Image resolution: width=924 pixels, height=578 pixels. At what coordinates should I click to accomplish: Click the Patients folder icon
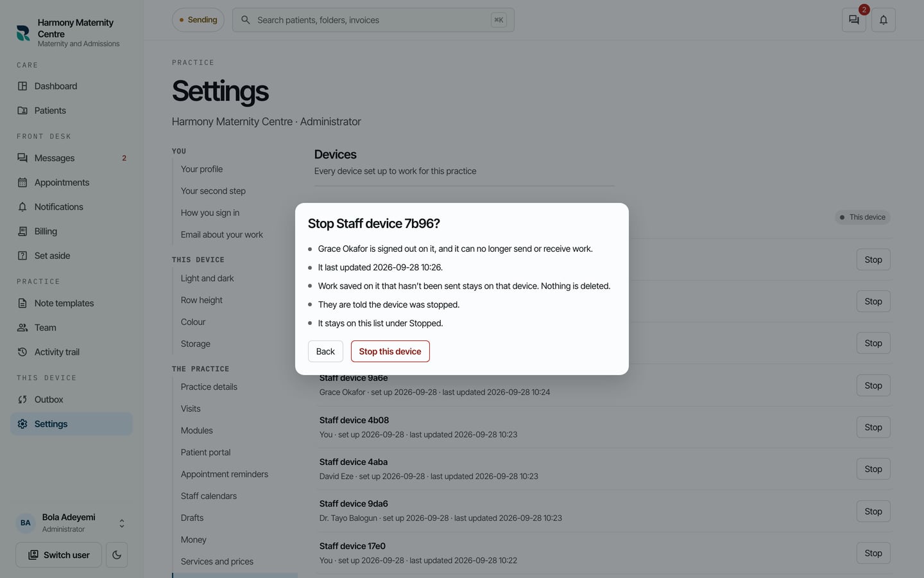tap(22, 110)
